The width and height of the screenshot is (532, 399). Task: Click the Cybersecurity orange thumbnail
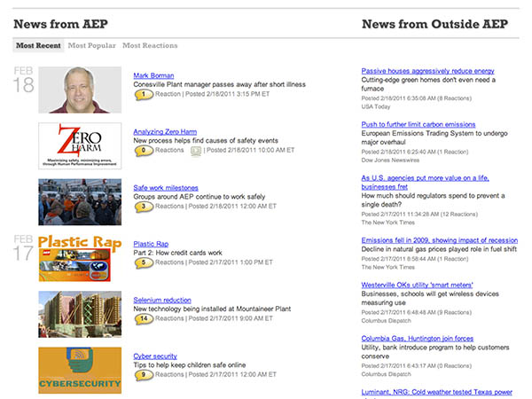pos(80,370)
